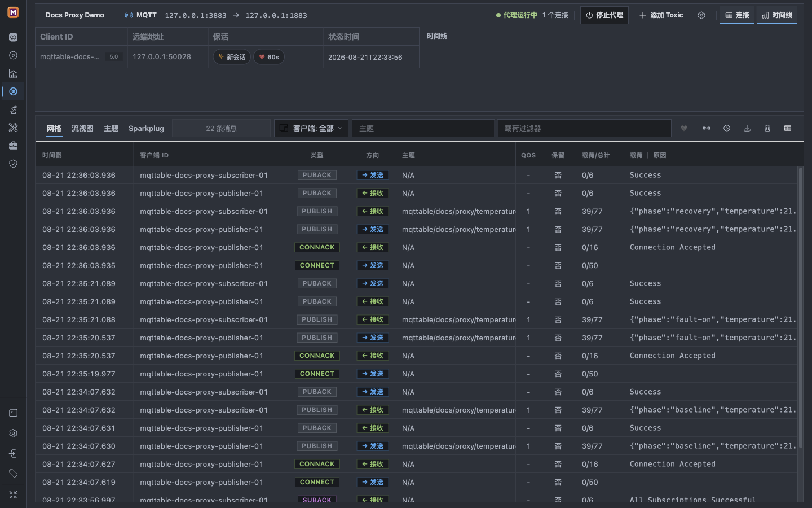Image resolution: width=812 pixels, height=508 pixels.
Task: Open the terminal console icon in sidebar
Action: pyautogui.click(x=13, y=413)
